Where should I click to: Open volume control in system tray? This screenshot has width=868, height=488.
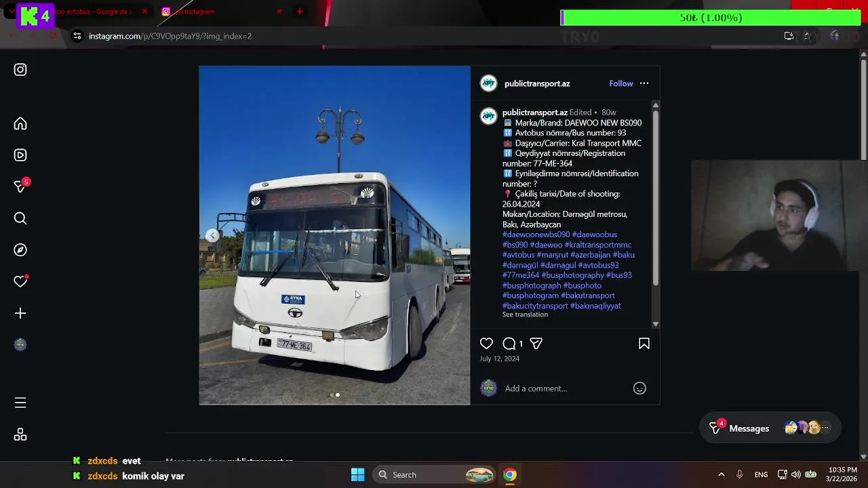(x=796, y=474)
